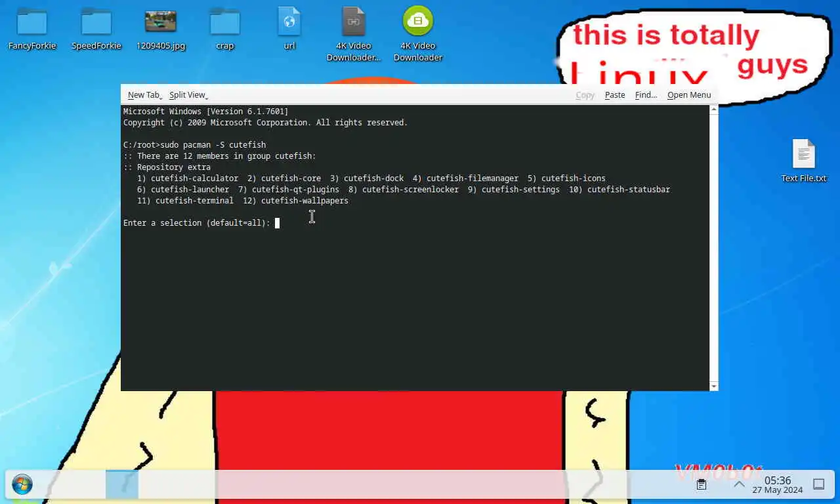The image size is (840, 504).
Task: Open the clock showing 05:36
Action: coord(778,485)
